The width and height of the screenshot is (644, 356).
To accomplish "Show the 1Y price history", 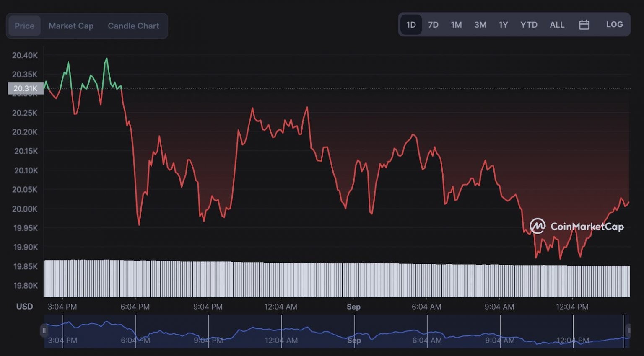I will pyautogui.click(x=503, y=25).
